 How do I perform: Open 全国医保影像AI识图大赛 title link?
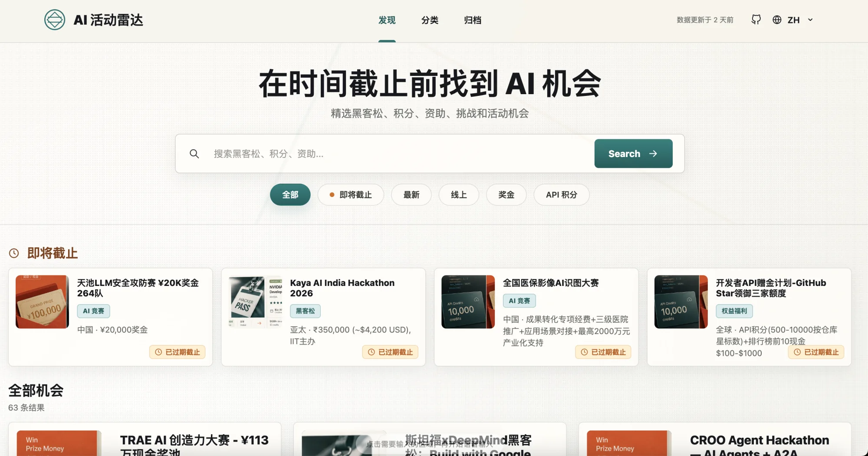pyautogui.click(x=551, y=283)
